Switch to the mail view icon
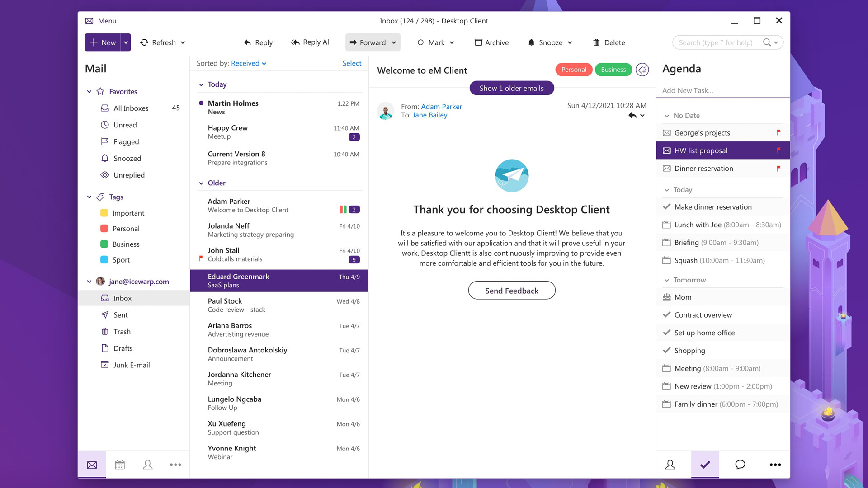Viewport: 868px width, 488px height. click(x=92, y=465)
